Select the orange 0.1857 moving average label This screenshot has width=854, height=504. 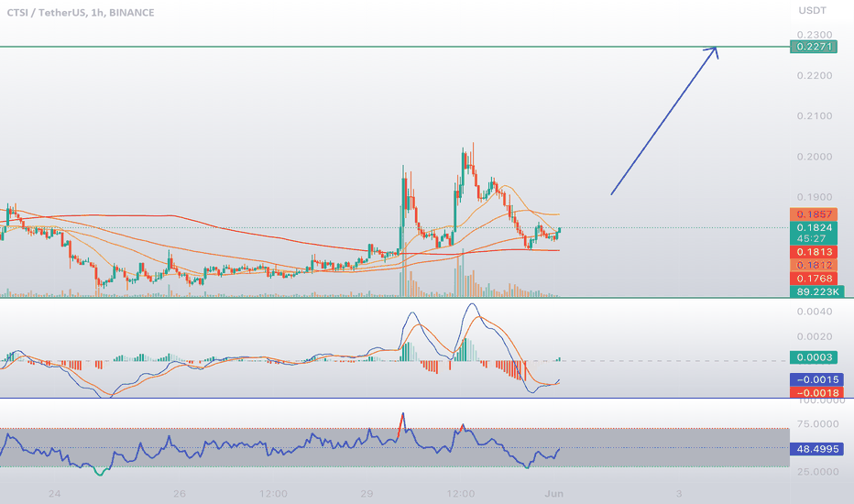814,214
